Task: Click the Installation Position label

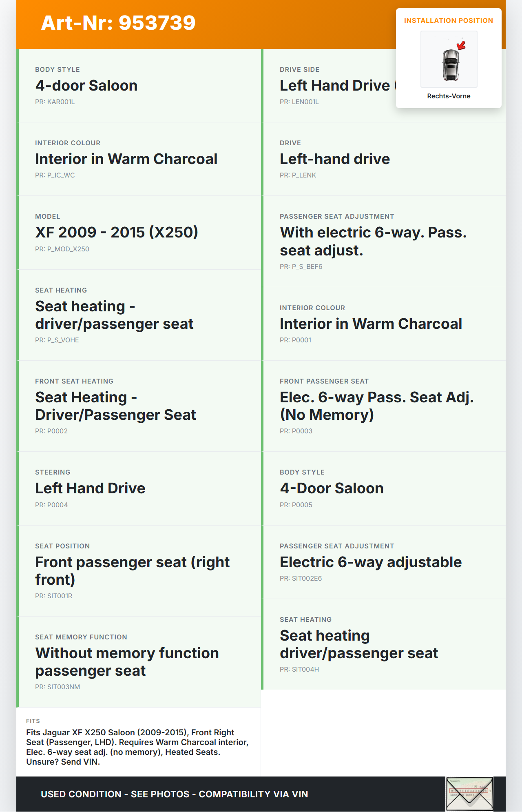Action: [448, 21]
